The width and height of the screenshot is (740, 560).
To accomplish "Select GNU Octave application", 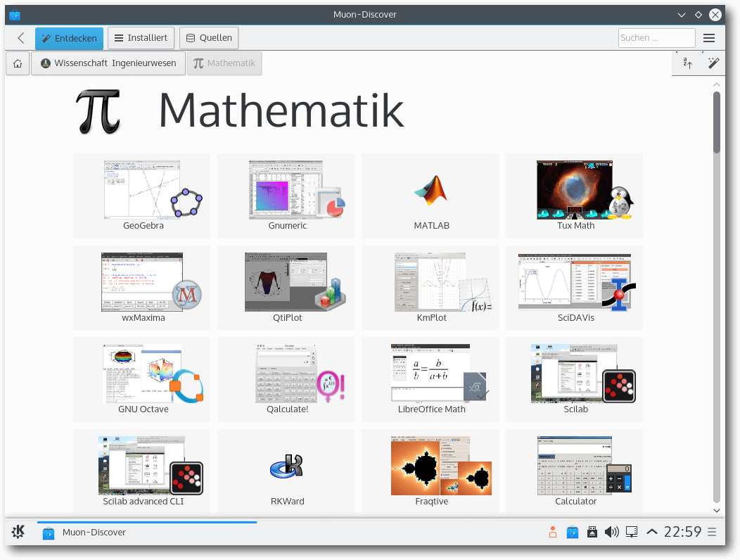I will pos(141,379).
